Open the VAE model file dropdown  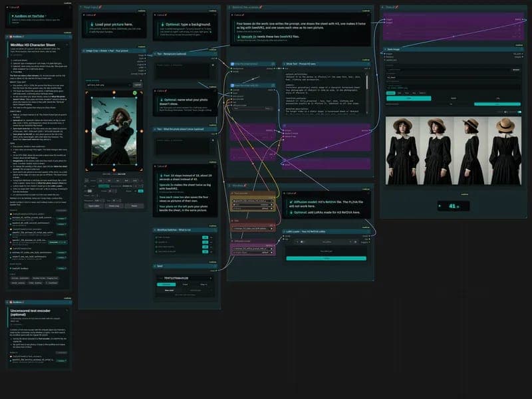click(253, 228)
